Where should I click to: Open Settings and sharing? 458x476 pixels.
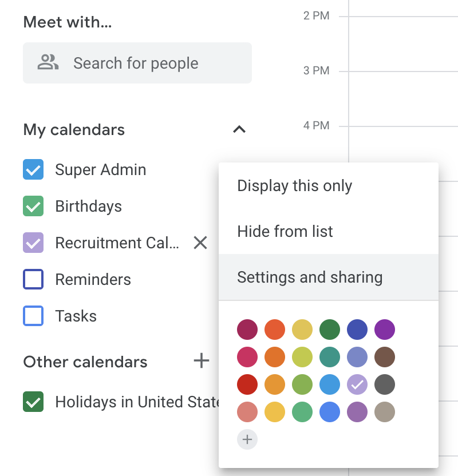point(310,277)
